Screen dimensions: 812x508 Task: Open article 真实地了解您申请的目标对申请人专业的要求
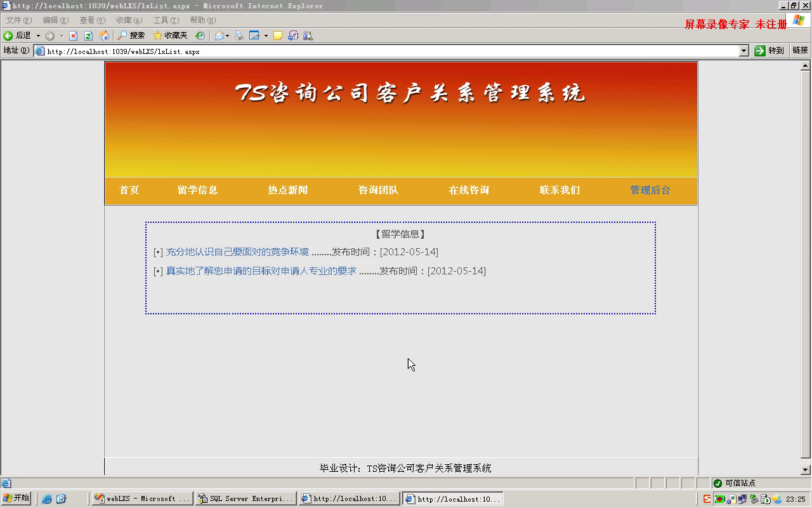click(261, 271)
